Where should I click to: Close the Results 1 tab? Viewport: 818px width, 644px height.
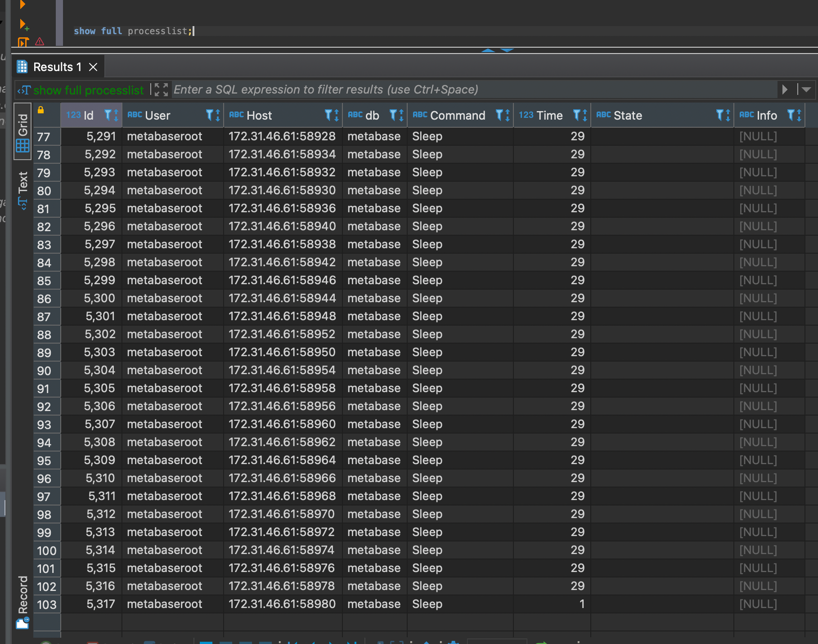coord(93,67)
